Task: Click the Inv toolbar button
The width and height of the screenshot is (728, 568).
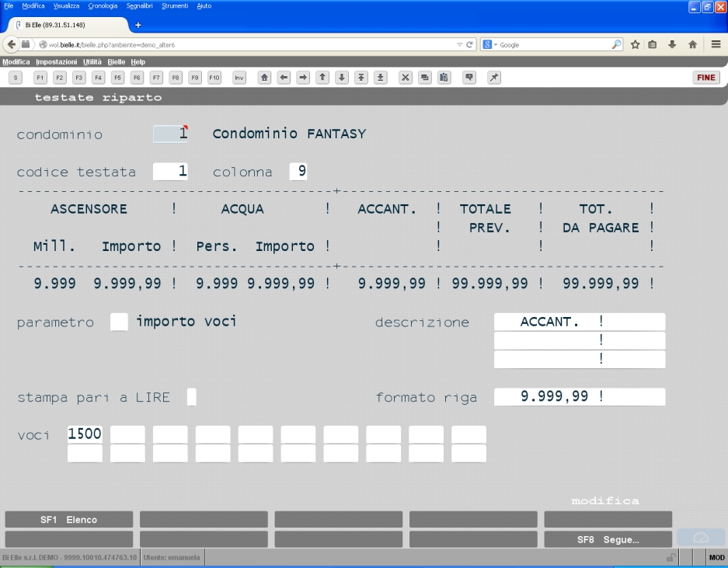Action: 239,78
